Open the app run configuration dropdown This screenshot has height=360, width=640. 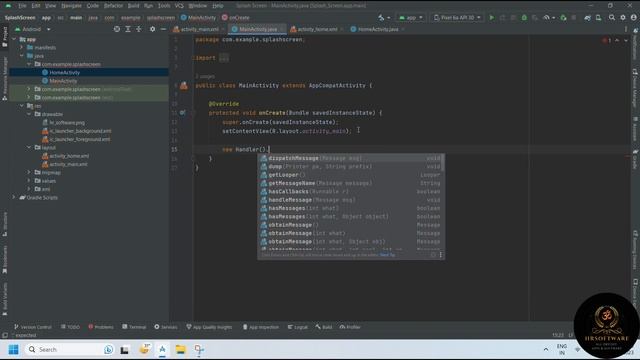click(x=411, y=18)
